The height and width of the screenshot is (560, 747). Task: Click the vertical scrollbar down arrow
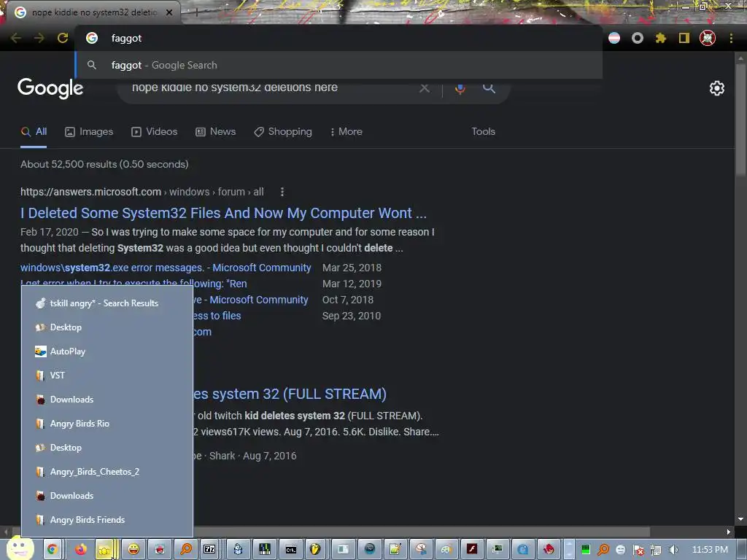point(741,519)
